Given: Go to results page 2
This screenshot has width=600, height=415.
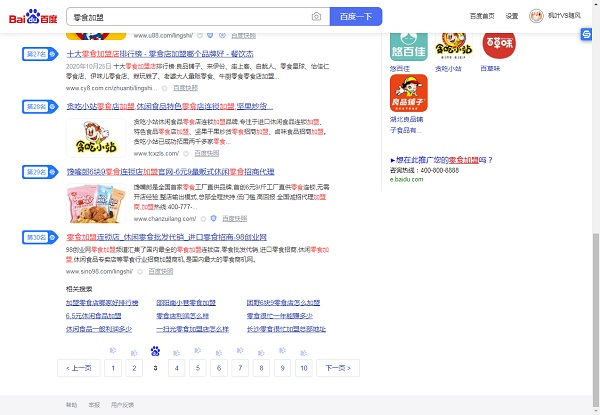Looking at the screenshot, I should [134, 368].
